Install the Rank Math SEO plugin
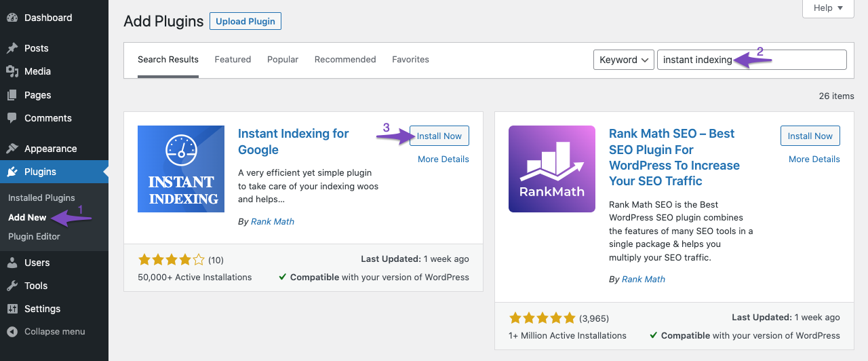Viewport: 868px width, 361px height. pos(810,136)
